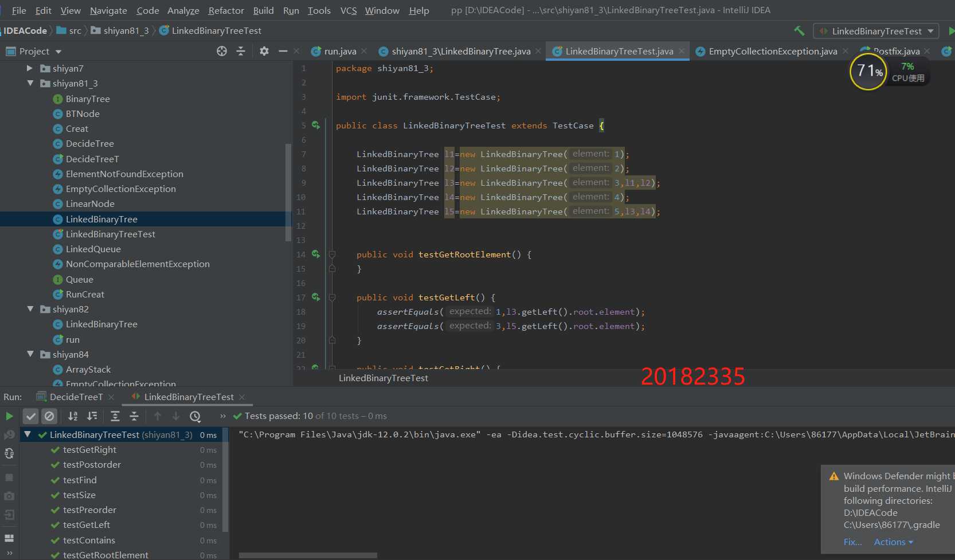The width and height of the screenshot is (955, 560).
Task: Click the more toolbar actions chevron
Action: point(223,416)
